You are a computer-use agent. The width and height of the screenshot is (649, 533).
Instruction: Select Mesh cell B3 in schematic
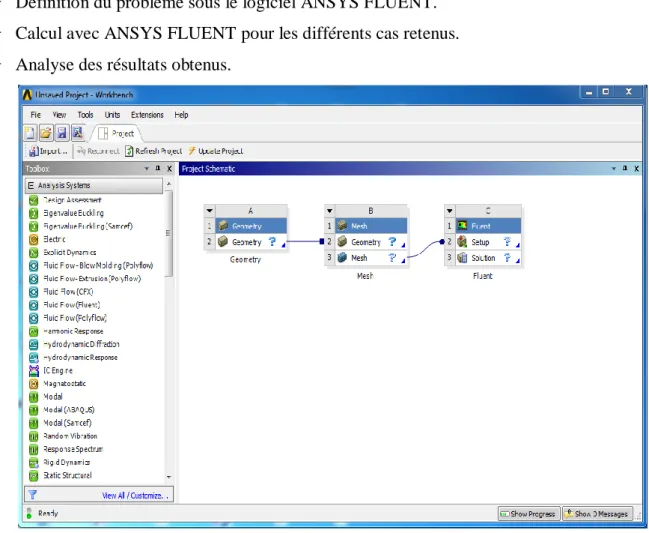coord(371,258)
